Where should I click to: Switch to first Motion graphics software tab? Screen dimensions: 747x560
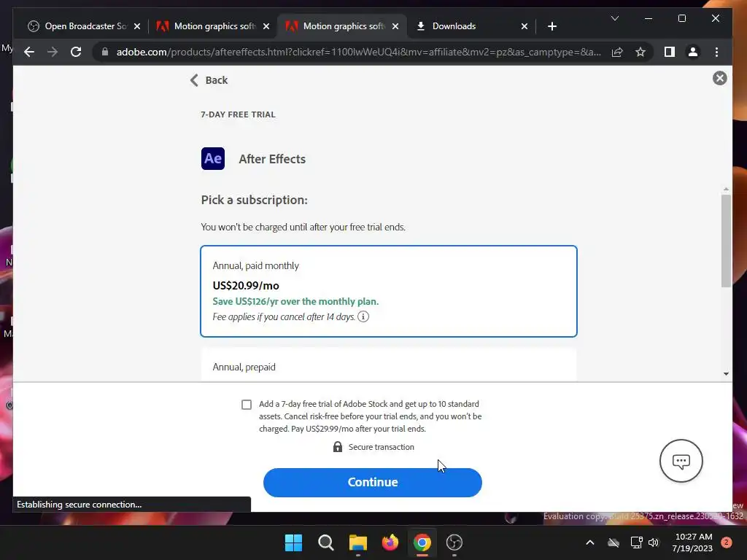point(213,26)
